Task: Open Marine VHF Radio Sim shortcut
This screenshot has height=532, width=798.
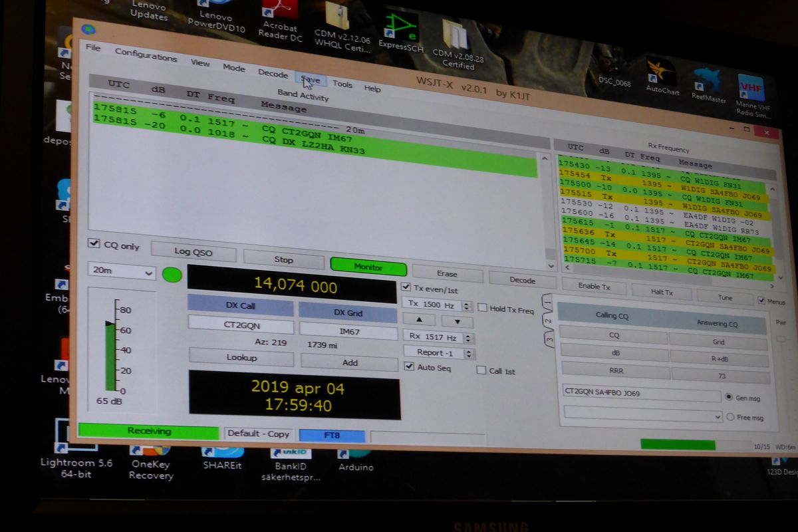Action: tap(751, 94)
